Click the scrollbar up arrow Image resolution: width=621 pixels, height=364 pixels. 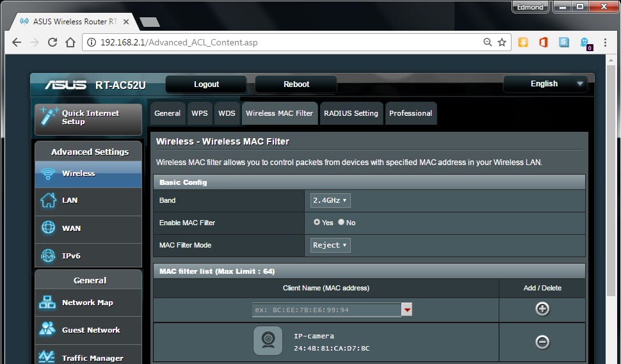pyautogui.click(x=611, y=59)
